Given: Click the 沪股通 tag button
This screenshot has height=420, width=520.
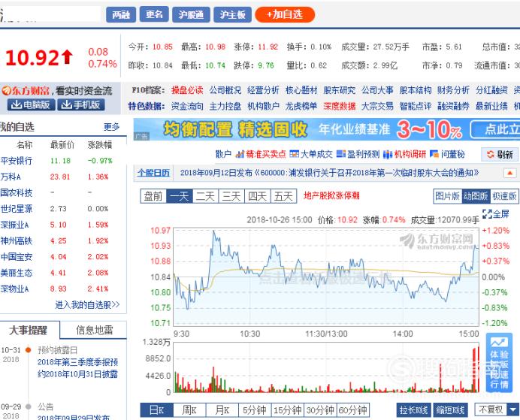Looking at the screenshot, I should click(x=191, y=14).
